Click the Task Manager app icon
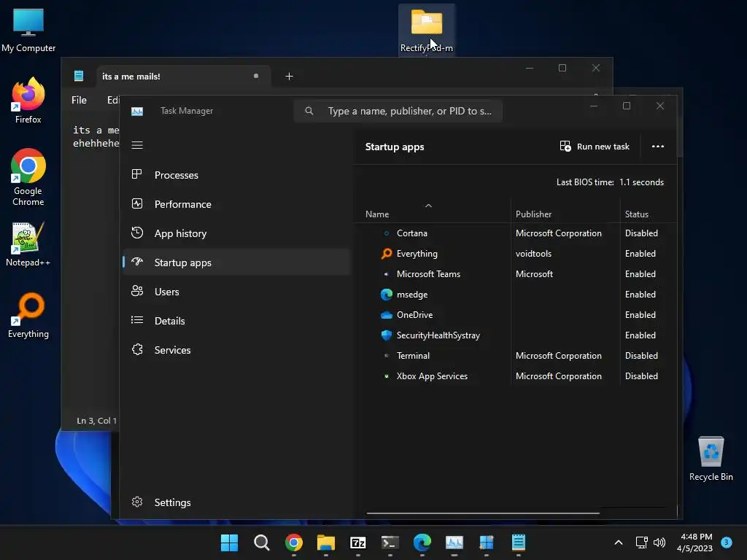This screenshot has width=747, height=560. pyautogui.click(x=137, y=111)
